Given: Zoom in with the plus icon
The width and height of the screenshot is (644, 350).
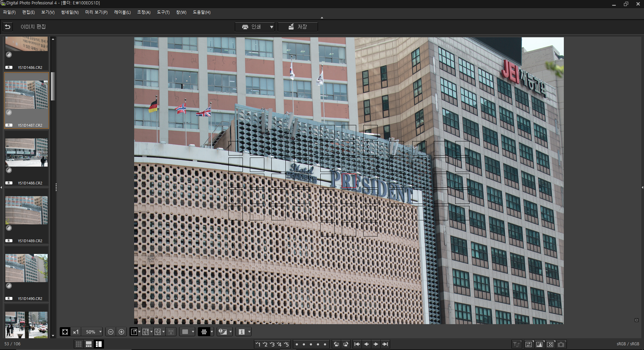Looking at the screenshot, I should click(121, 332).
